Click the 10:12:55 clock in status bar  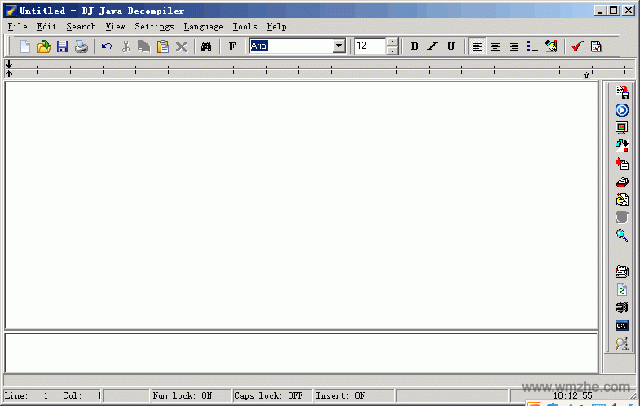573,395
